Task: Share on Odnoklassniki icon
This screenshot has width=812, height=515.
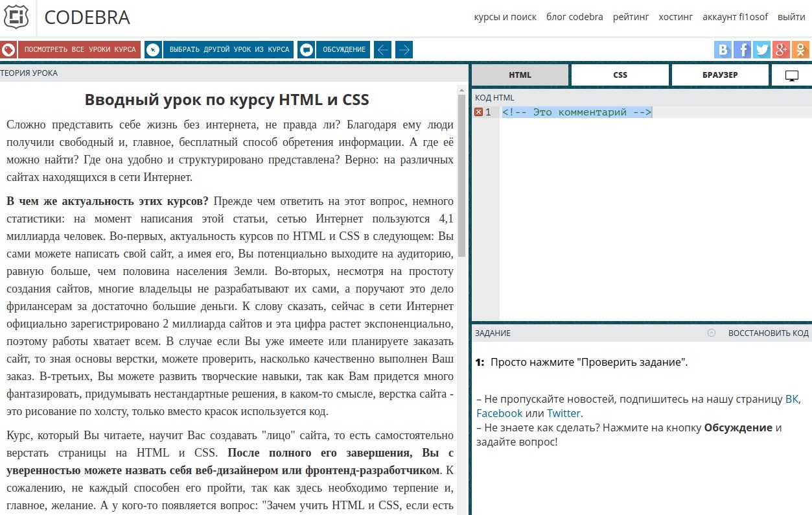Action: point(800,50)
